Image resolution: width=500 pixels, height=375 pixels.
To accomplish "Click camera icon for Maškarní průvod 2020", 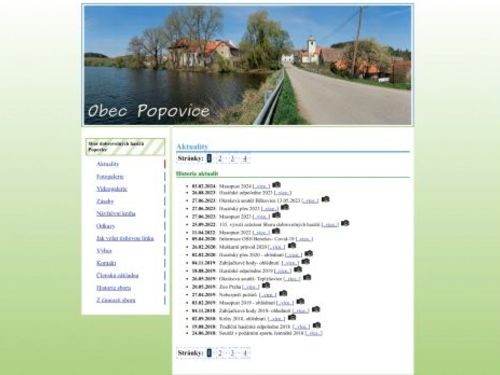I will [292, 246].
